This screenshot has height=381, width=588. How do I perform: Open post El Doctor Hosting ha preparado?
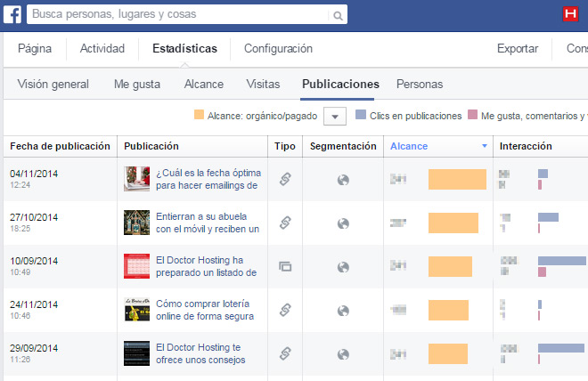pyautogui.click(x=207, y=266)
